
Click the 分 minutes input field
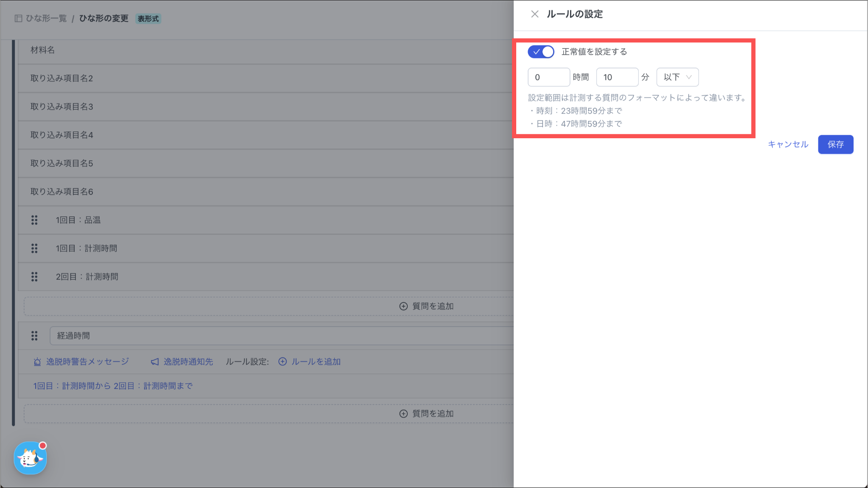(x=617, y=77)
